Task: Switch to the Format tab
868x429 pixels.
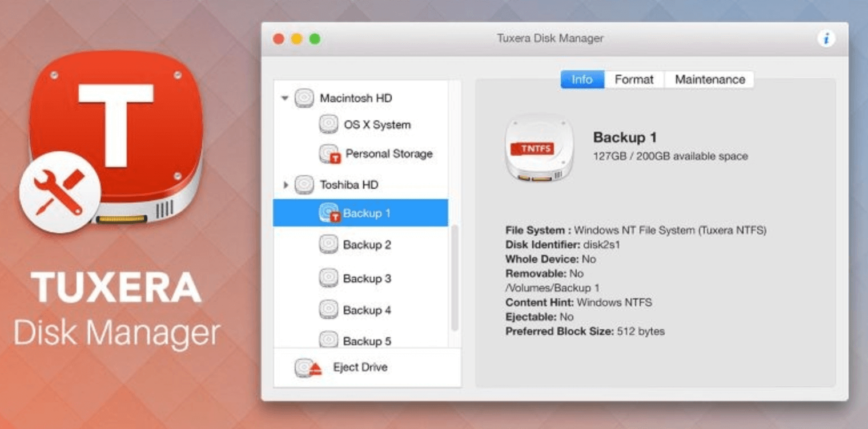Action: point(634,79)
